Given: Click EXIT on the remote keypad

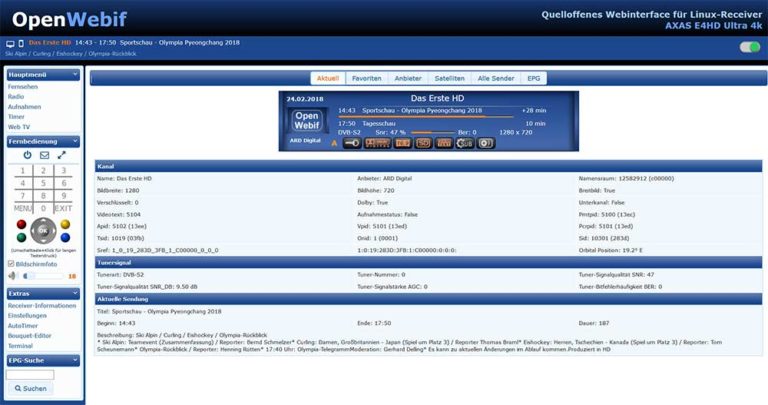Looking at the screenshot, I should coord(63,209).
